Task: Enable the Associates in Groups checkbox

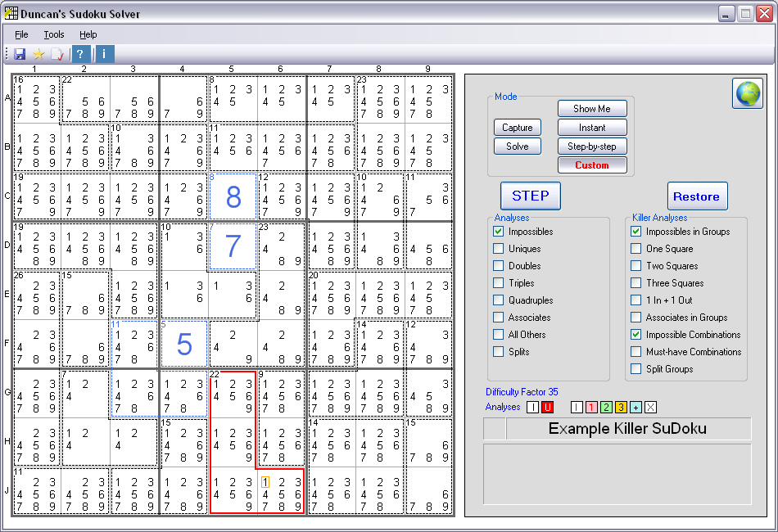Action: pyautogui.click(x=636, y=318)
